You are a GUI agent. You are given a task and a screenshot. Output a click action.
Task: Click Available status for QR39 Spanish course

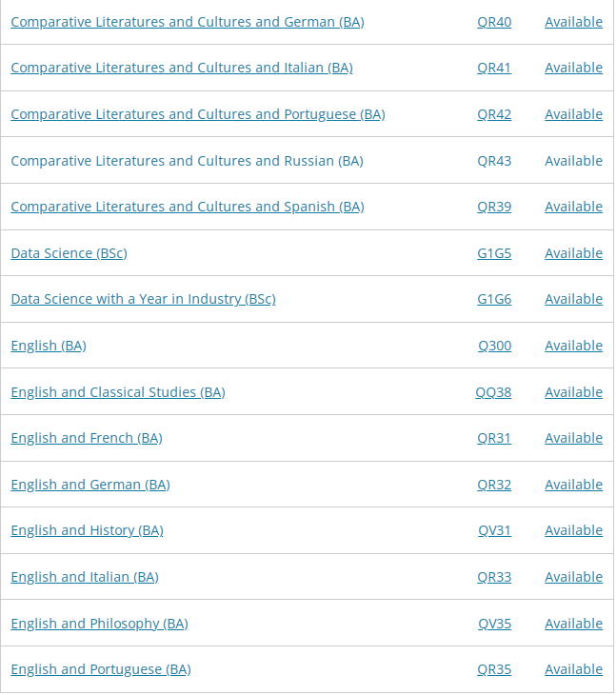tap(573, 207)
